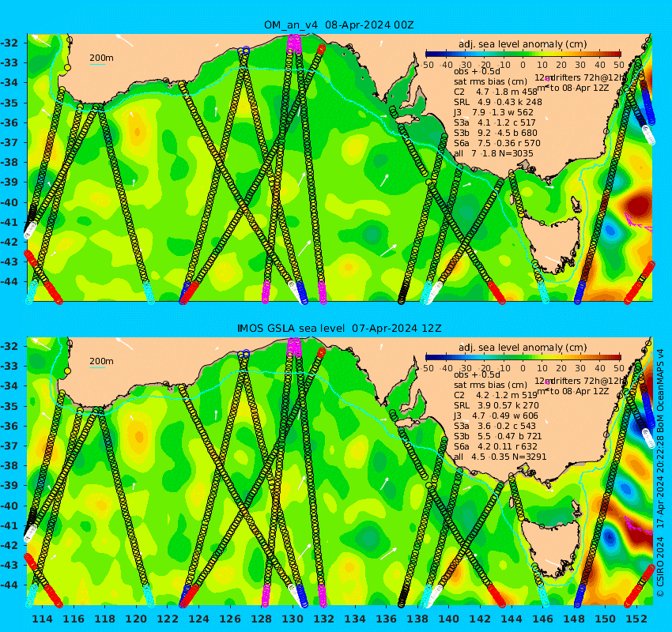Click the "200m" contour label in the bottom map
Image resolution: width=672 pixels, height=632 pixels.
pos(101,361)
